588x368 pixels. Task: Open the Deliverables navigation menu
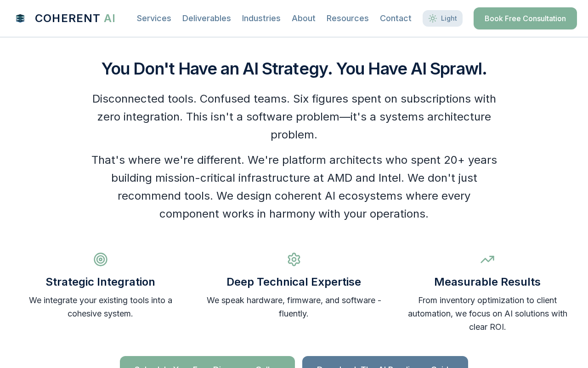[x=206, y=18]
